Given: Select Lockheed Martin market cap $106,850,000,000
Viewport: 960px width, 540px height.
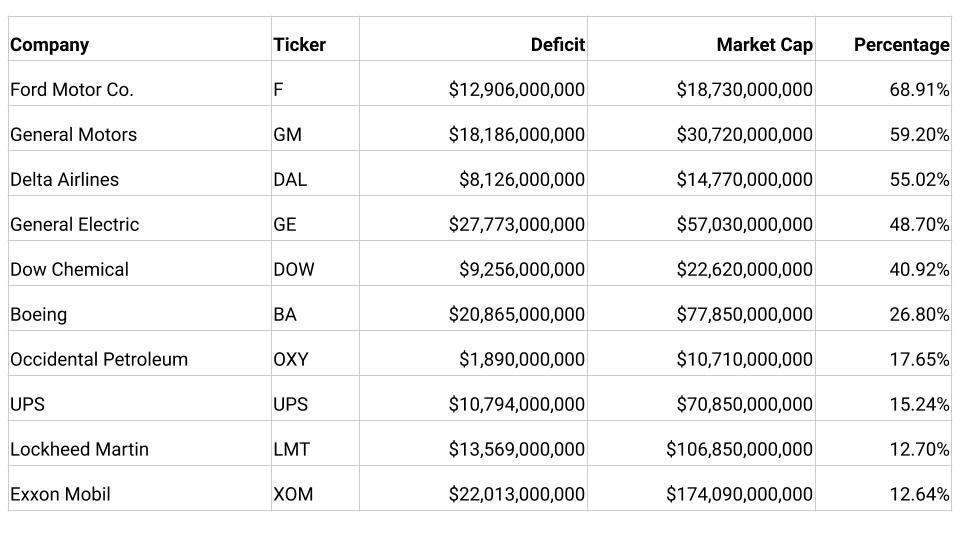Looking at the screenshot, I should 739,450.
